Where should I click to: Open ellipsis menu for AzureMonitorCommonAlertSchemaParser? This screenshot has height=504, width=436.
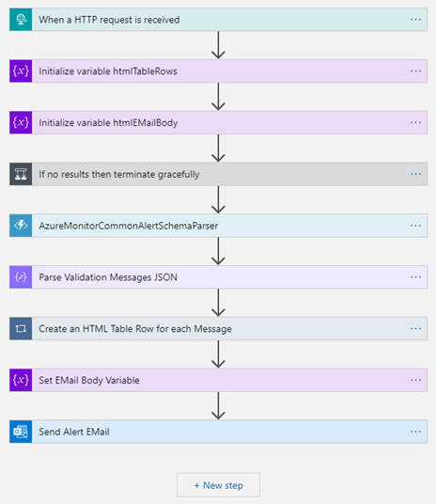point(415,226)
